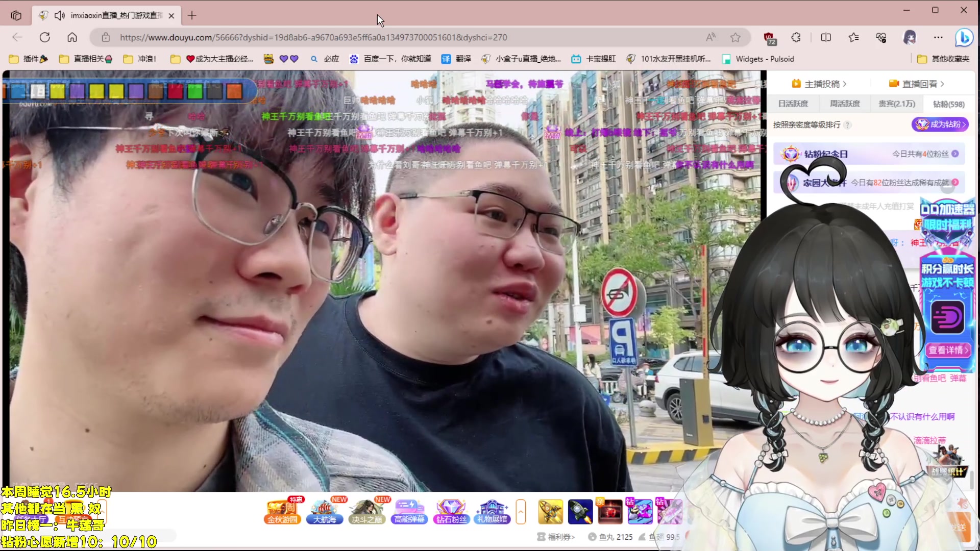980x551 pixels.
Task: Mute the imxiaoxin live stream tab speaker
Action: point(60,15)
